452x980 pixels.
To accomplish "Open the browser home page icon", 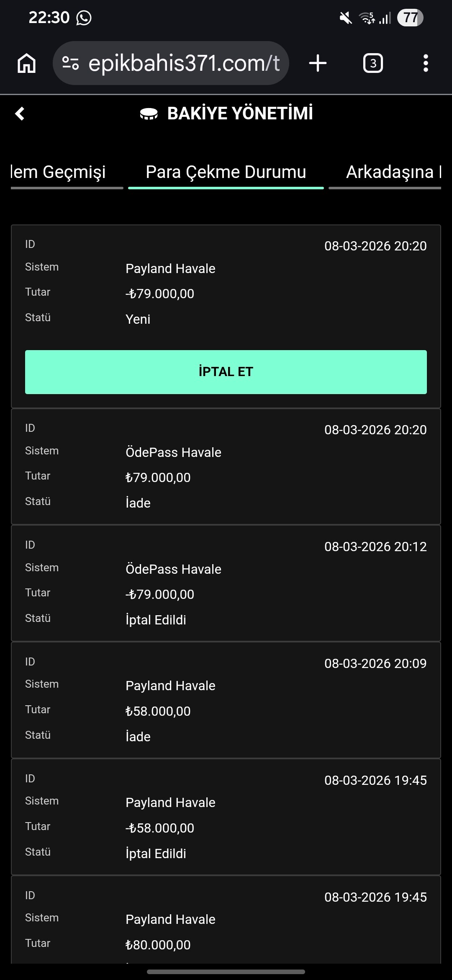I will (x=26, y=63).
